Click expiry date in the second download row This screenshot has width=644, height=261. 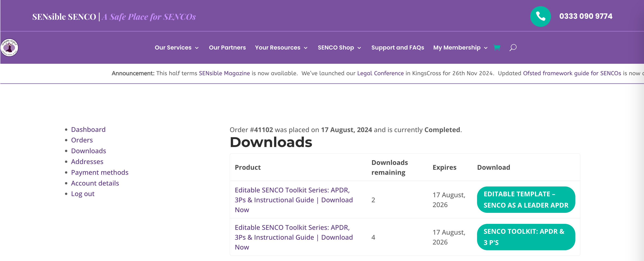(x=449, y=237)
